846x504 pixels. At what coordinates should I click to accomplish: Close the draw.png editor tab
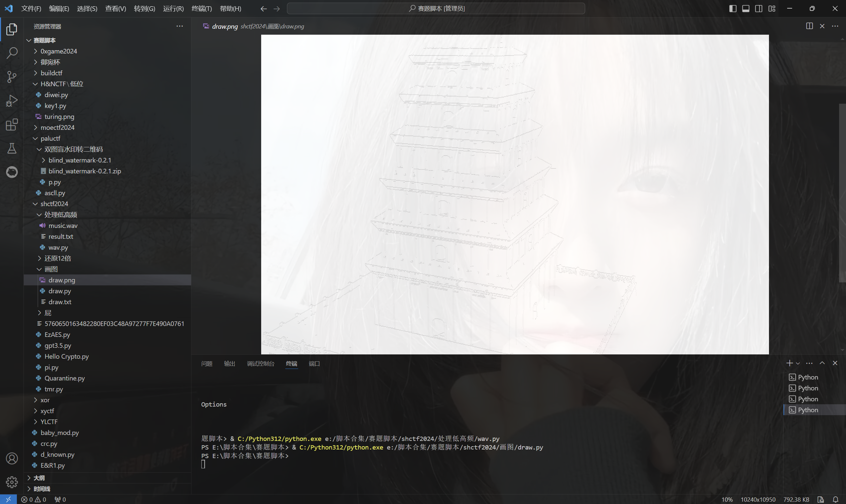coord(822,26)
